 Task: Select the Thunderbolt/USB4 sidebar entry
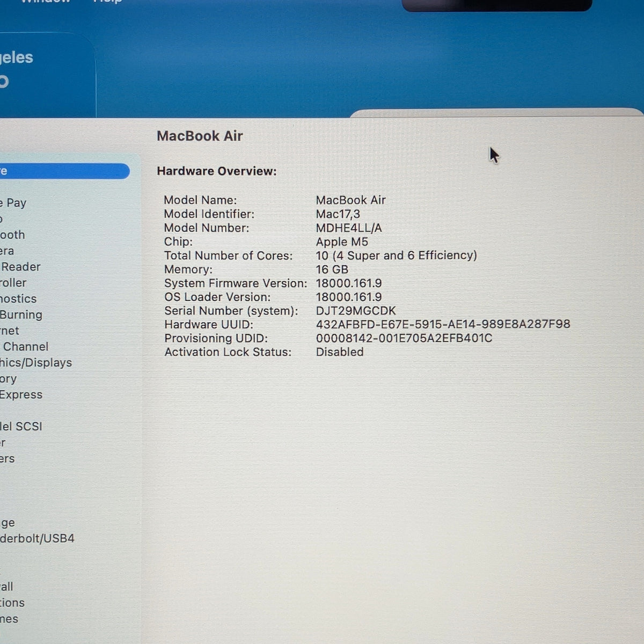tap(37, 538)
